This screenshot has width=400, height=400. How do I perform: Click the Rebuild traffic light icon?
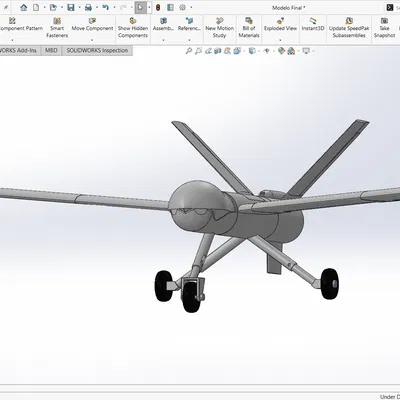coord(158,7)
